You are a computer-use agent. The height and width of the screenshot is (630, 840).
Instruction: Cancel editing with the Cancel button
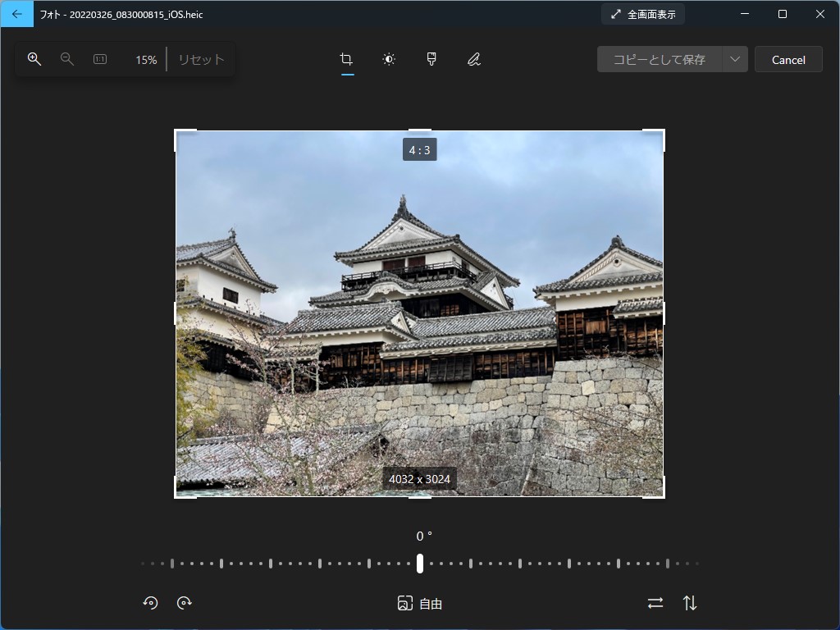(x=788, y=58)
